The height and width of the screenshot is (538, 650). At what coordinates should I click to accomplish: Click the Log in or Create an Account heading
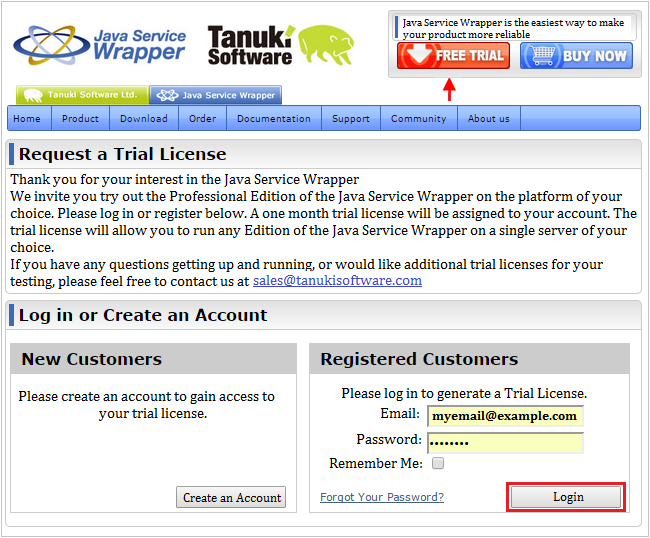(x=143, y=315)
